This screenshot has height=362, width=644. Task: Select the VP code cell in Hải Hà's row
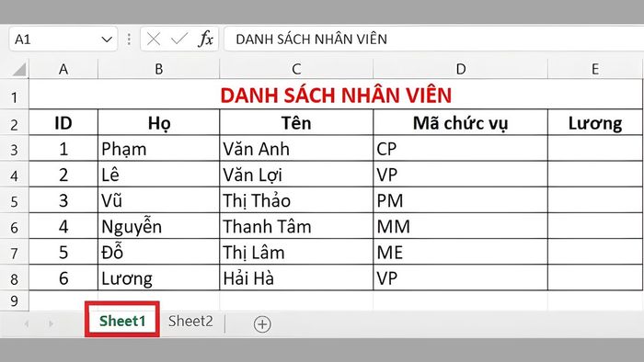460,278
